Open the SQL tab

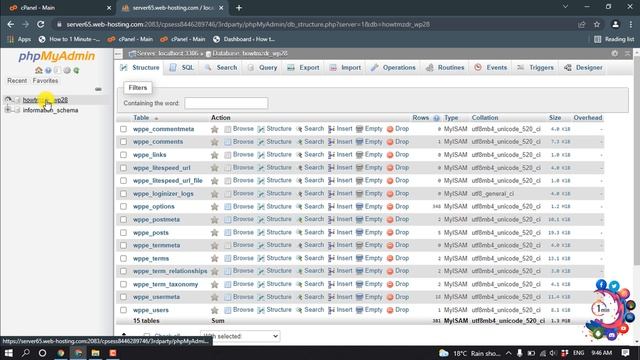click(182, 68)
